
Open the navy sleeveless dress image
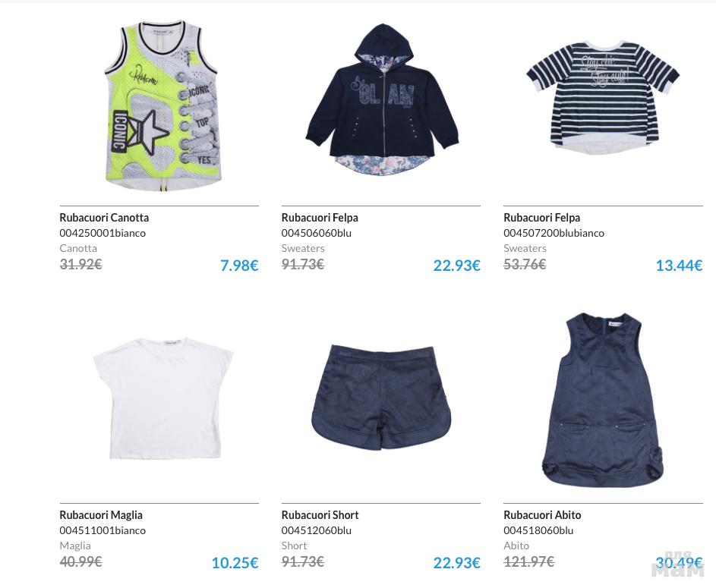tap(603, 400)
